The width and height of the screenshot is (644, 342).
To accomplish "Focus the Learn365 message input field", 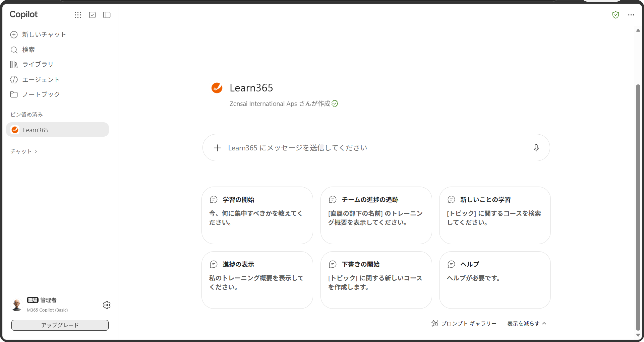I will click(x=376, y=148).
